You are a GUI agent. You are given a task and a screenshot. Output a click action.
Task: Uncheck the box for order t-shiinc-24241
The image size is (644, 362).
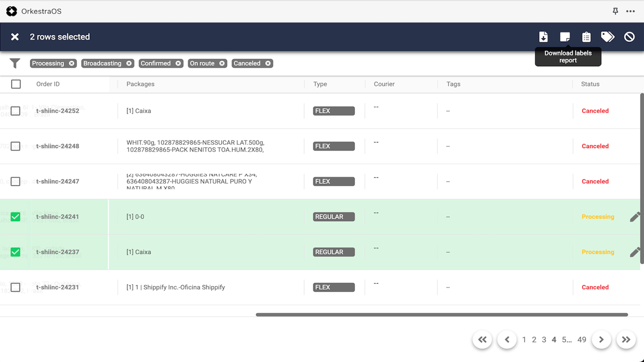click(15, 217)
